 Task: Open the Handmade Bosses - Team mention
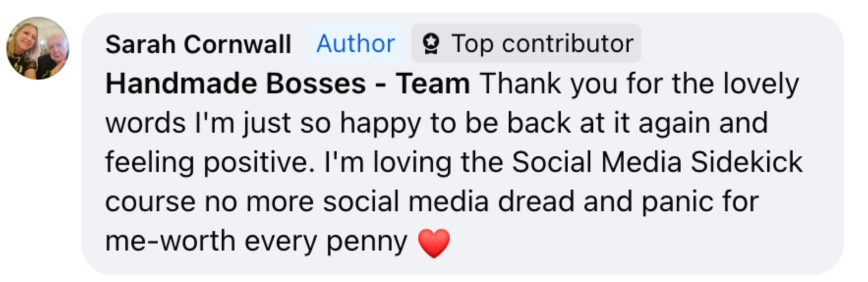288,84
